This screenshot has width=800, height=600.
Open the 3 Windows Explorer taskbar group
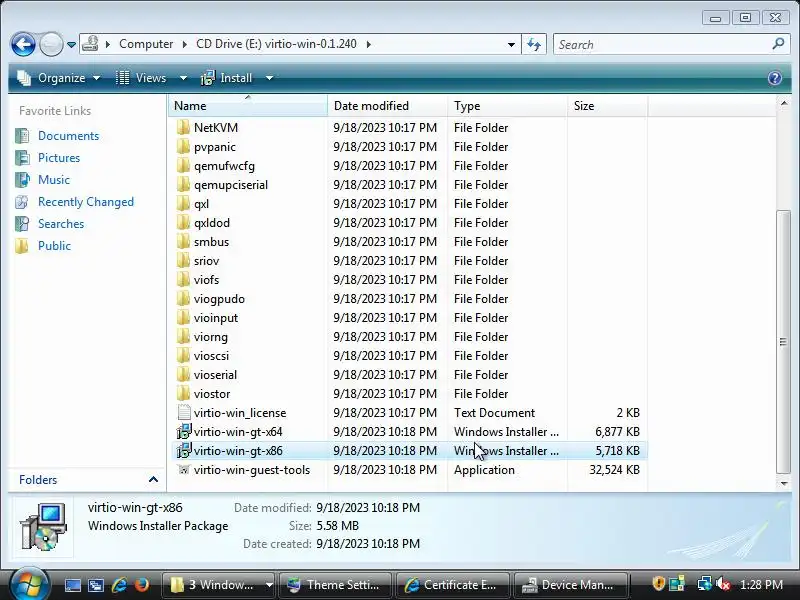[219, 585]
